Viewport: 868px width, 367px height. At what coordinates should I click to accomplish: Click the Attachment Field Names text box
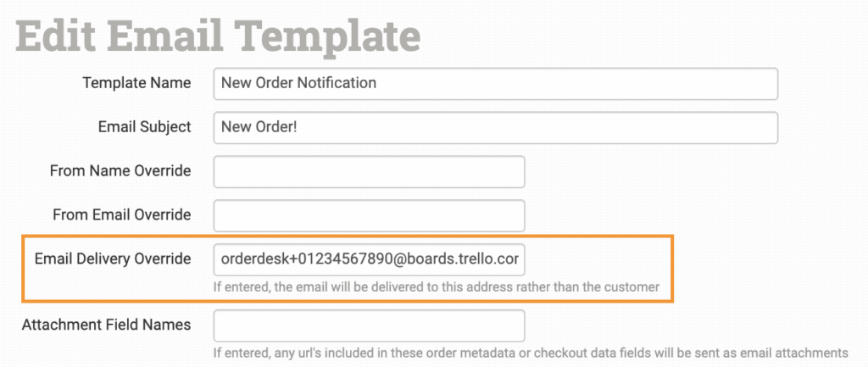click(369, 325)
